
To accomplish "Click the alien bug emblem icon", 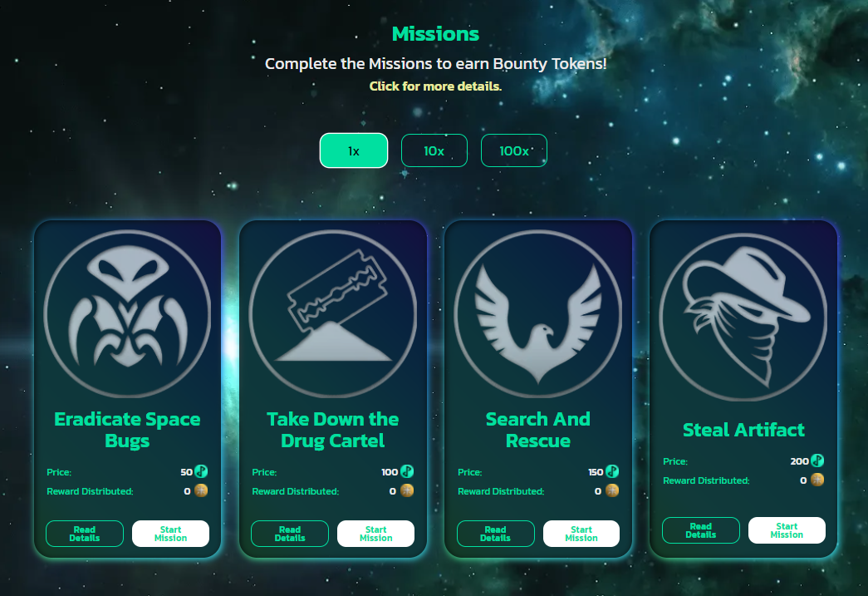I will pos(127,313).
